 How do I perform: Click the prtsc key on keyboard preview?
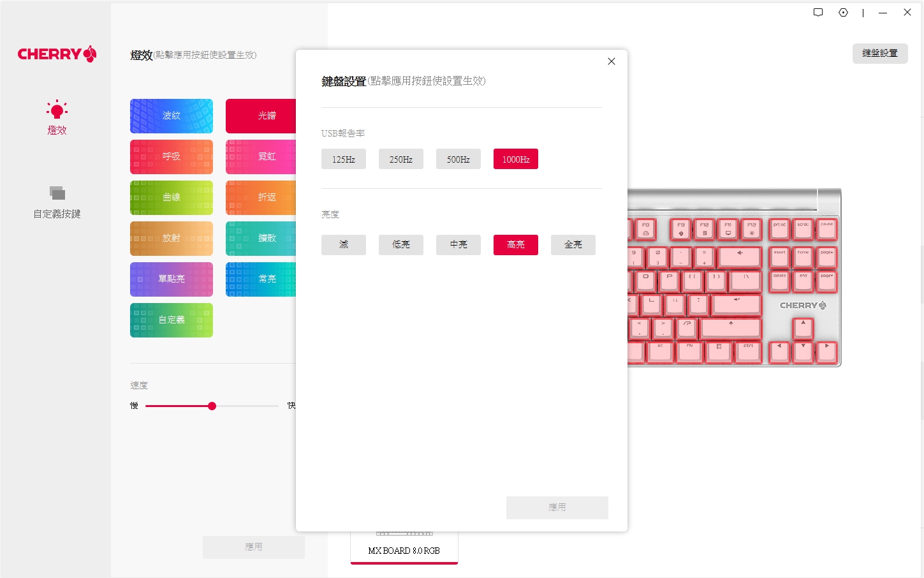(780, 229)
